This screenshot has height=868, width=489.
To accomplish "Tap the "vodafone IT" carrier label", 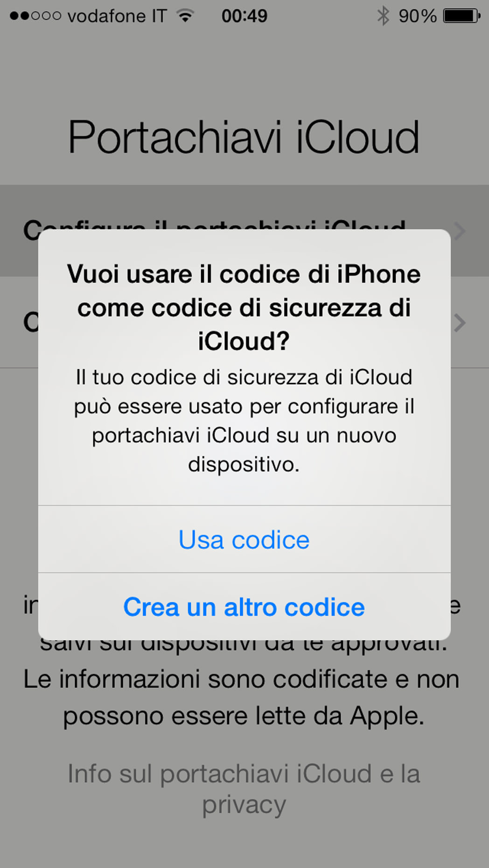I will coord(117,16).
